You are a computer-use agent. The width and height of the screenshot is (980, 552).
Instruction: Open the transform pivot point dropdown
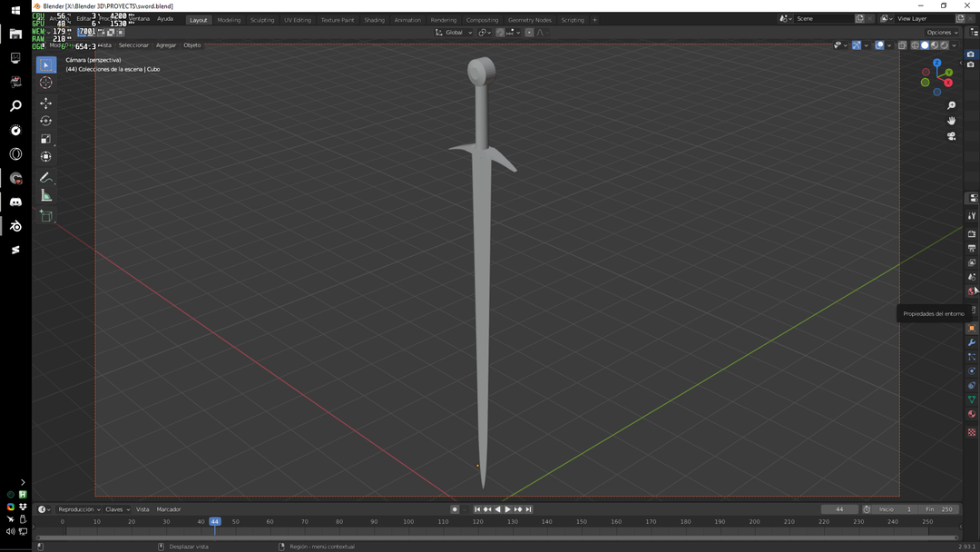(485, 32)
